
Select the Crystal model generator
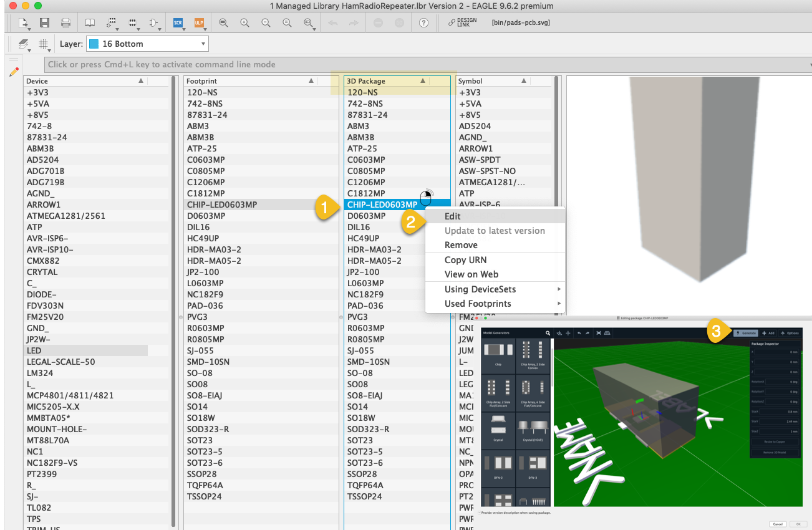tap(499, 430)
